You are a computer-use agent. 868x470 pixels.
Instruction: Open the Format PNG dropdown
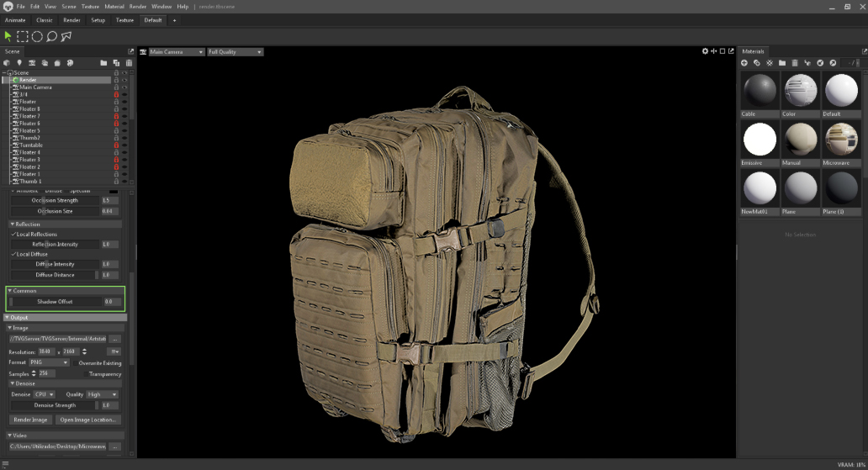coord(49,362)
